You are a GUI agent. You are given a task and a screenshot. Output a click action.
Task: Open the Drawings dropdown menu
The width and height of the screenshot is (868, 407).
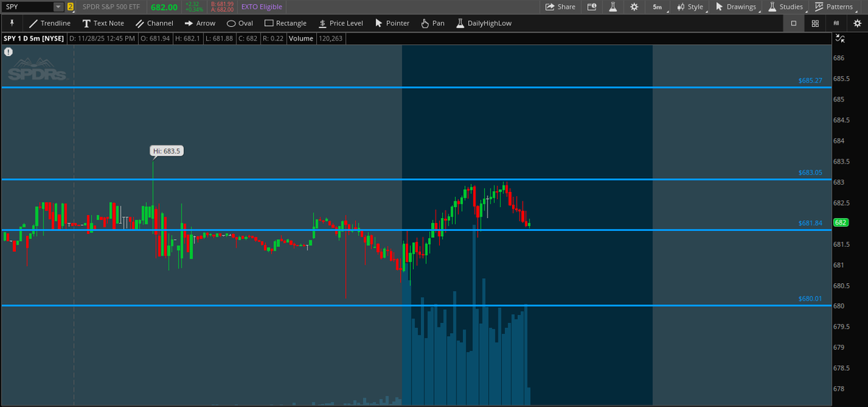click(736, 7)
